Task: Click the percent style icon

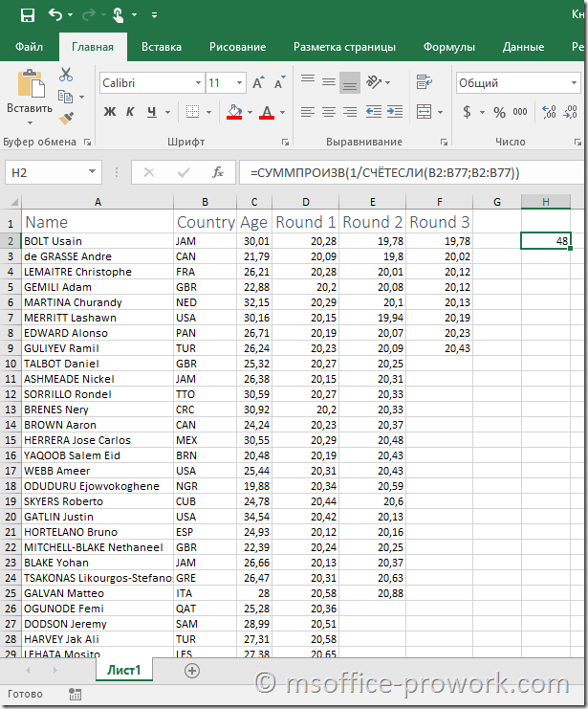Action: (x=499, y=113)
